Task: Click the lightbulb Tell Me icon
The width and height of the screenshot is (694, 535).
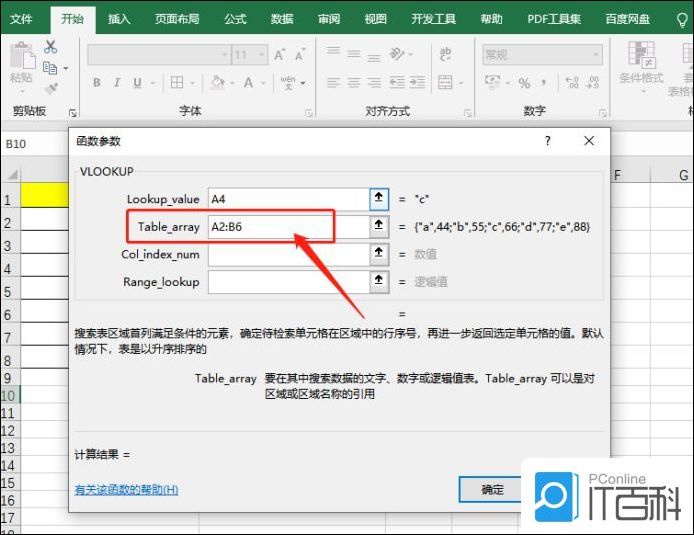Action: 683,19
